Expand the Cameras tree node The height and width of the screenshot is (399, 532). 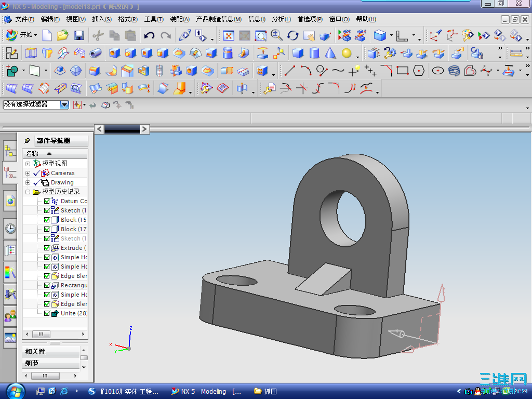click(x=28, y=173)
